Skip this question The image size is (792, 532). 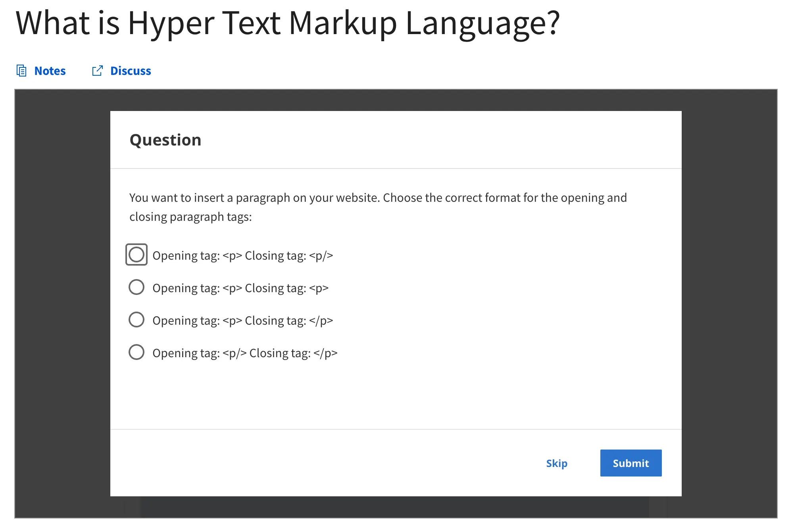(556, 463)
